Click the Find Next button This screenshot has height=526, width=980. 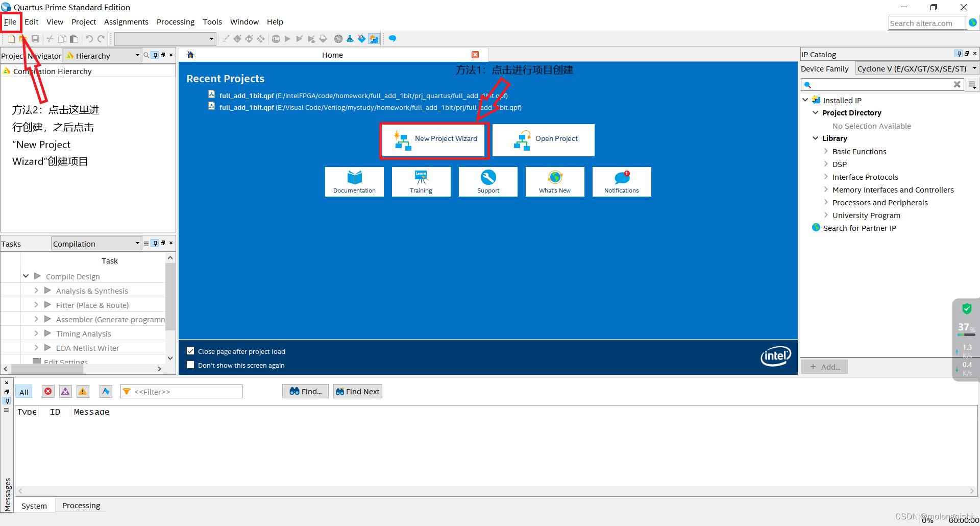[x=358, y=392]
